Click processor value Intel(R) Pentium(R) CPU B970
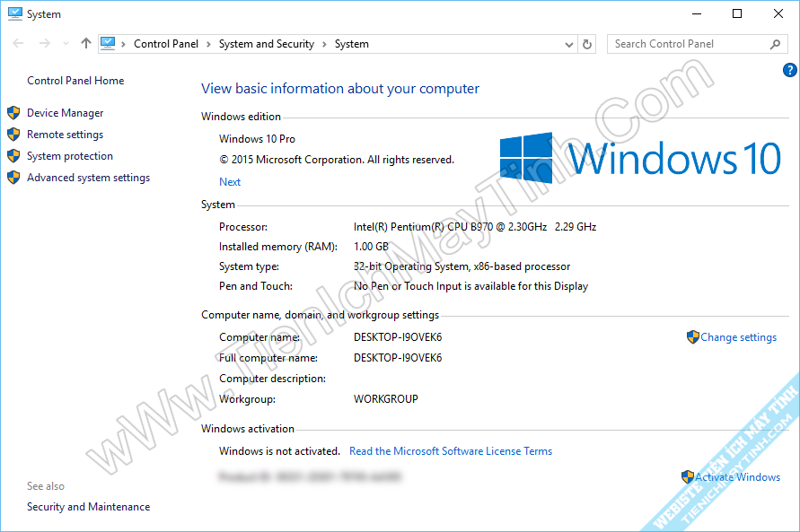Viewport: 800px width, 532px height. click(475, 227)
